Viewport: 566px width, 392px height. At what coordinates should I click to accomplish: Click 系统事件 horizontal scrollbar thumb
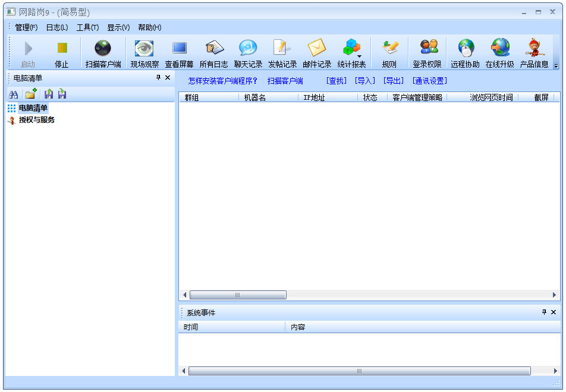point(360,371)
